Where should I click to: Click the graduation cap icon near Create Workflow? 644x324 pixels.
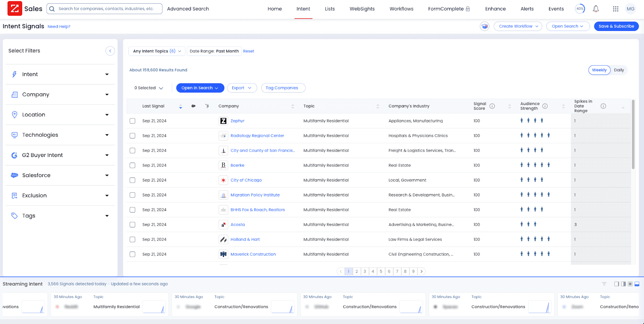tap(485, 26)
